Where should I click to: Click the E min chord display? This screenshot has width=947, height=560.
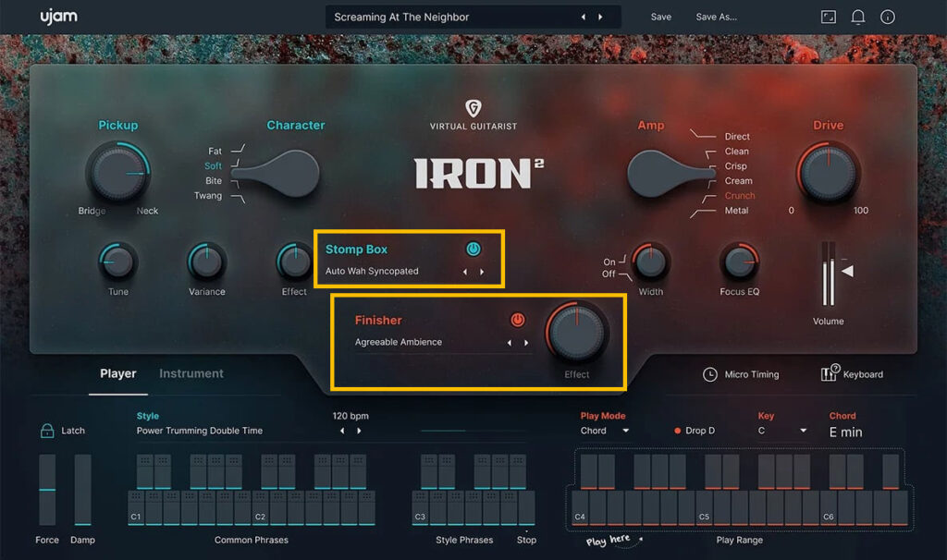pyautogui.click(x=845, y=432)
